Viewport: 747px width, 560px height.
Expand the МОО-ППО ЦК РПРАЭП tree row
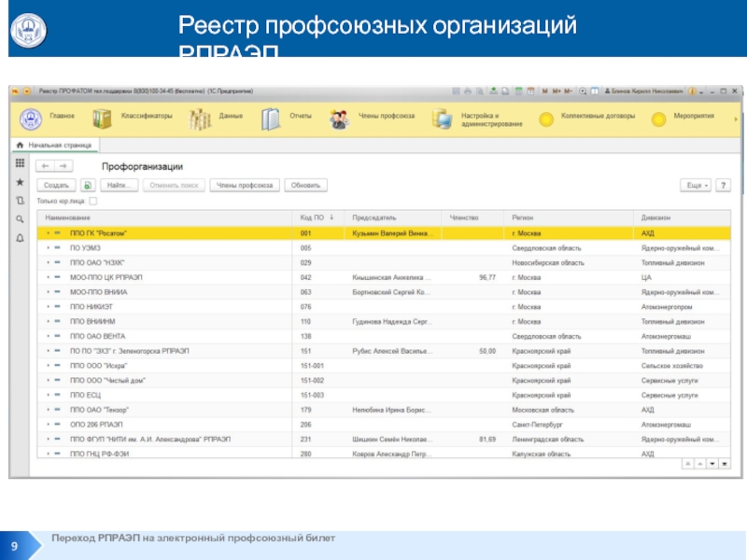[x=48, y=277]
